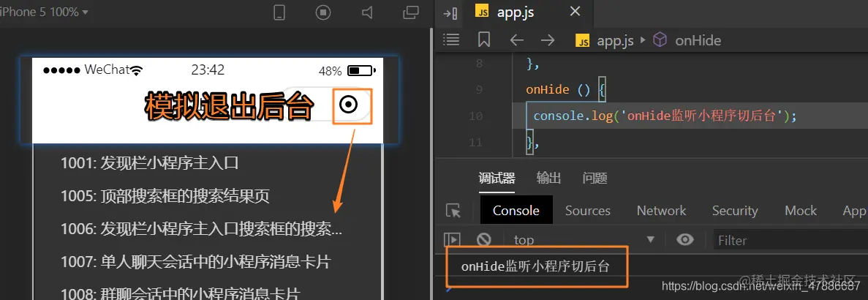Click the inspect element cursor icon
This screenshot has height=300, width=868.
[x=453, y=210]
